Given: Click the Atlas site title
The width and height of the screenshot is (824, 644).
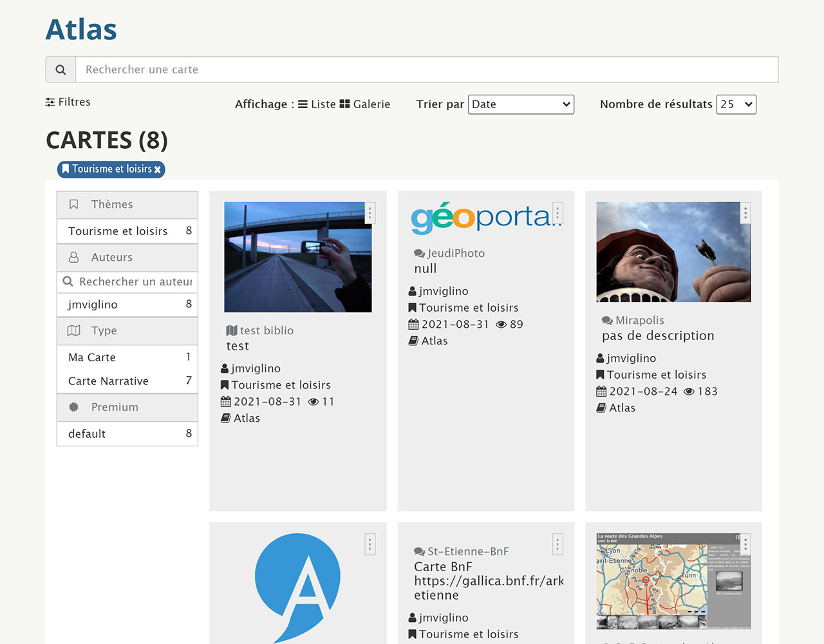Looking at the screenshot, I should pos(80,29).
